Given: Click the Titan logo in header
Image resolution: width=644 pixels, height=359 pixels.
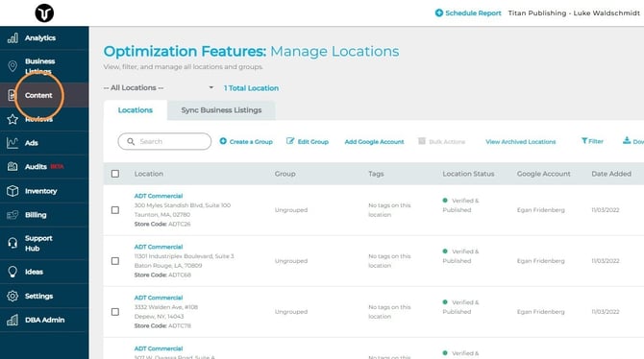Looking at the screenshot, I should [x=44, y=12].
